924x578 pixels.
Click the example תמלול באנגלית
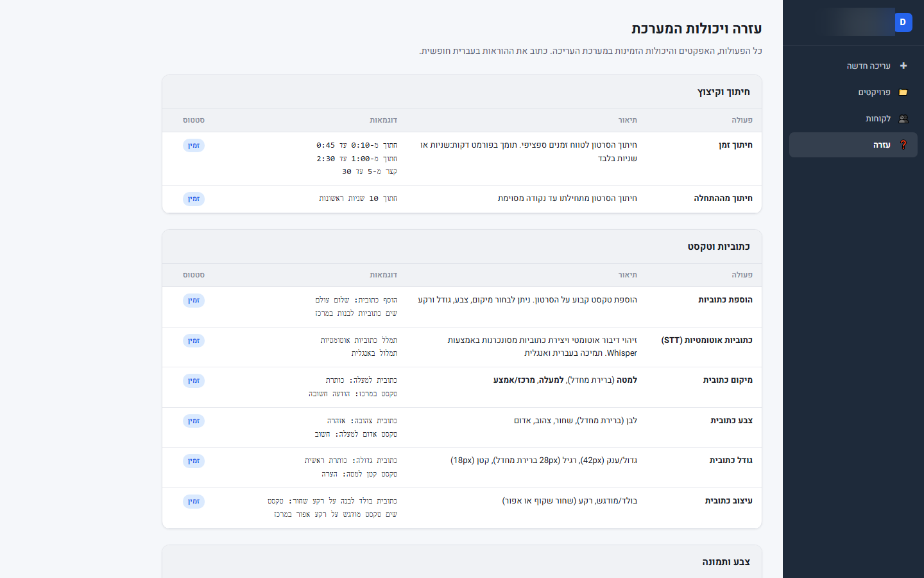[x=374, y=353]
